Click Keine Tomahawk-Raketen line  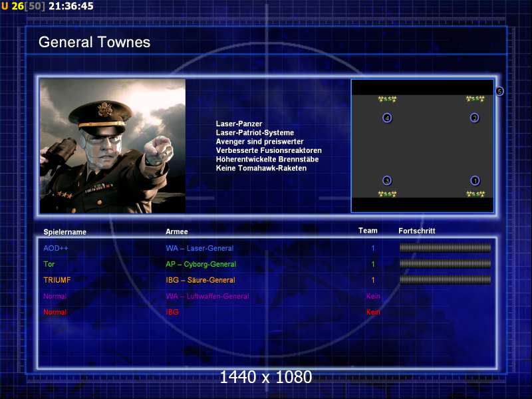(261, 168)
